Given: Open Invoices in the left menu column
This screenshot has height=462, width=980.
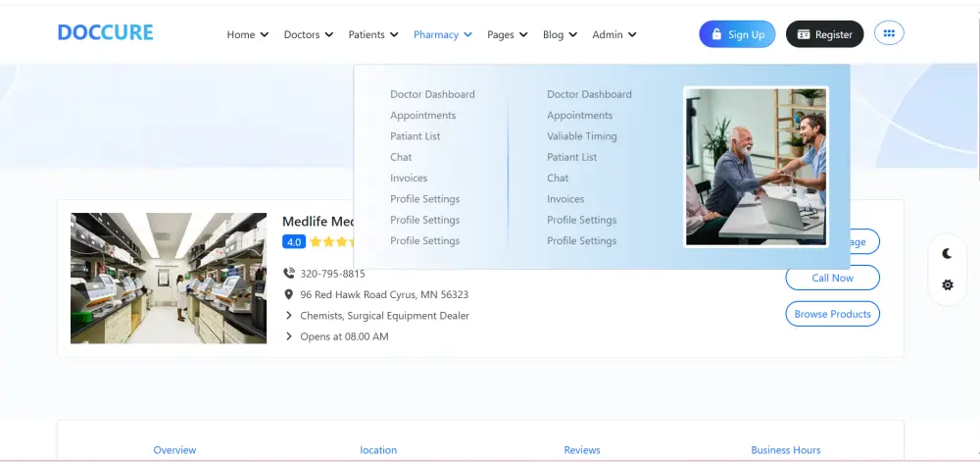Looking at the screenshot, I should pyautogui.click(x=409, y=179).
